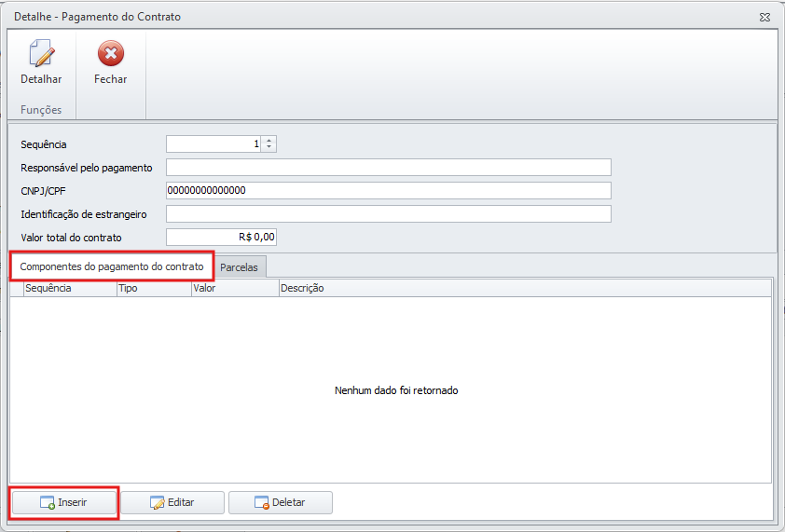Screen dimensions: 785x532
Task: Focus the Sequência number field
Action: coord(213,143)
